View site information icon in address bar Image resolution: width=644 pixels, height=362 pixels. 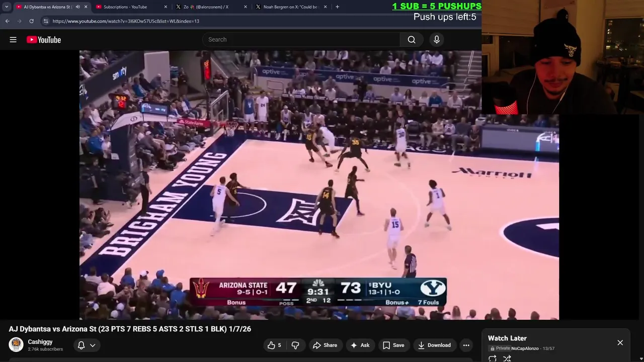[46, 21]
